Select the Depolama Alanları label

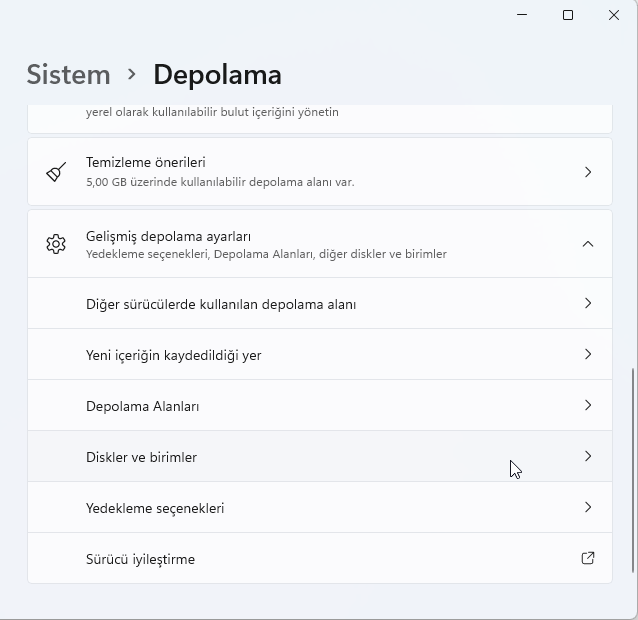[143, 406]
